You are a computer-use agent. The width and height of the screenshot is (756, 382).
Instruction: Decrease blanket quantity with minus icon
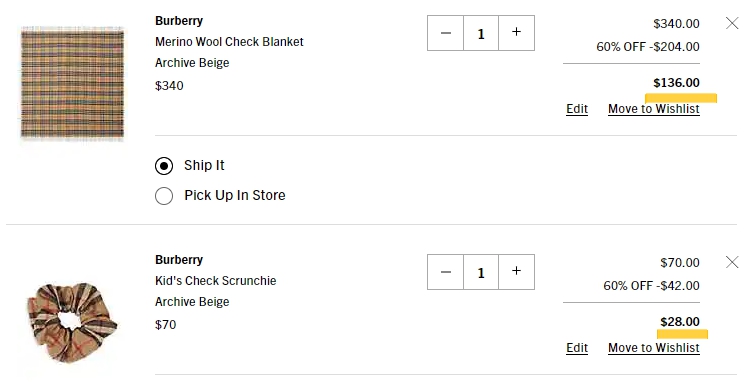coord(446,33)
